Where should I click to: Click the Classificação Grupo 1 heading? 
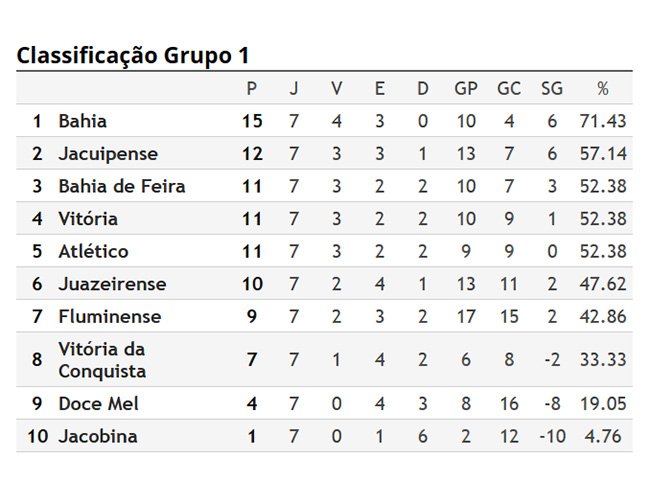point(133,56)
